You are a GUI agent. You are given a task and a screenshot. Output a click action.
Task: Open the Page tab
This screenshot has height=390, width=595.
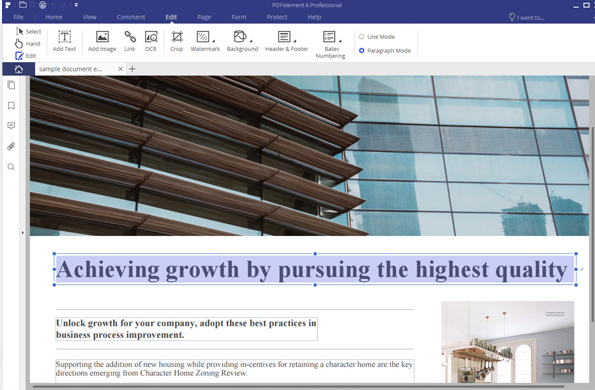[x=204, y=17]
